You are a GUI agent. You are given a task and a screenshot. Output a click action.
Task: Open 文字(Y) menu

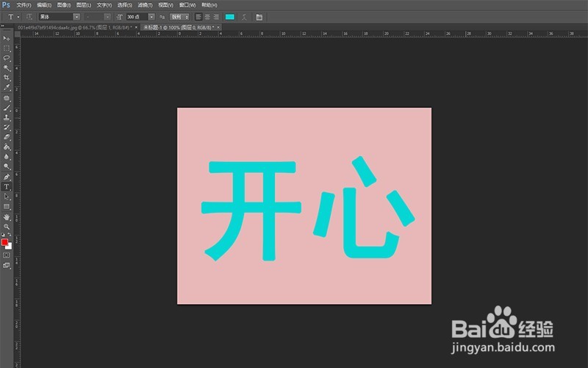(104, 5)
